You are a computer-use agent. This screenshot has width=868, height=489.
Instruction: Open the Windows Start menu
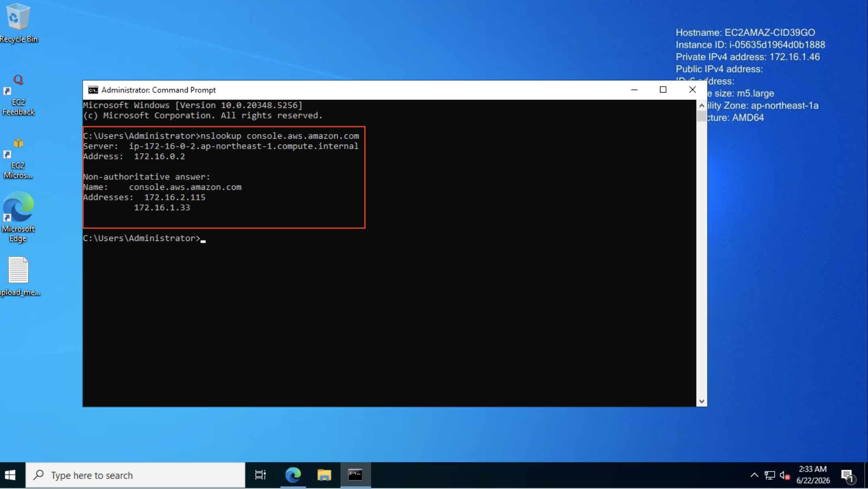(x=10, y=475)
